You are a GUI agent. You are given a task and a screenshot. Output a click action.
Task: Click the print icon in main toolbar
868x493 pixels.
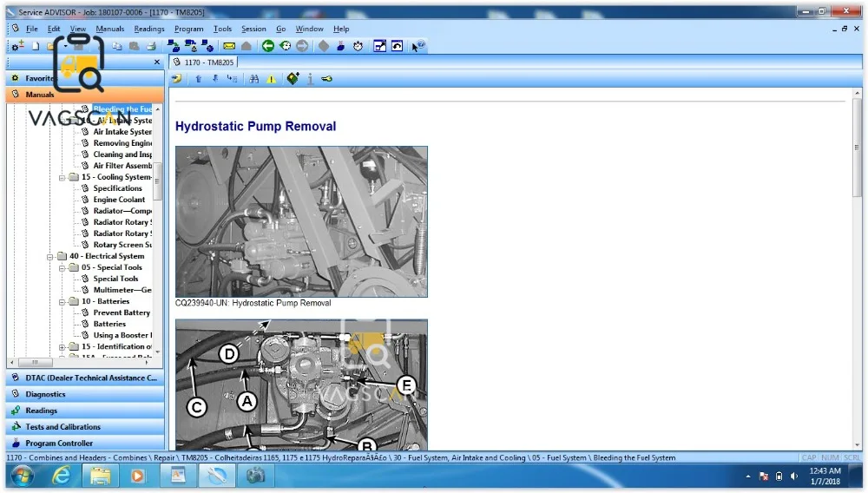tap(151, 46)
